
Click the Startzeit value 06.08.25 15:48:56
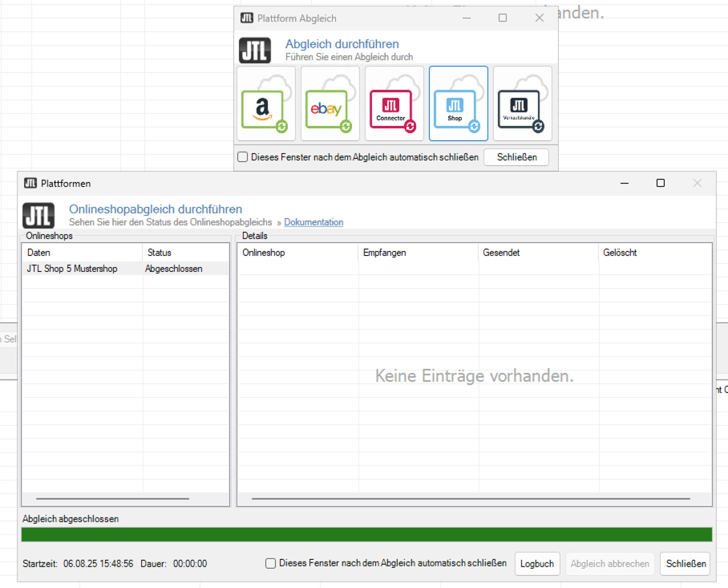click(99, 563)
